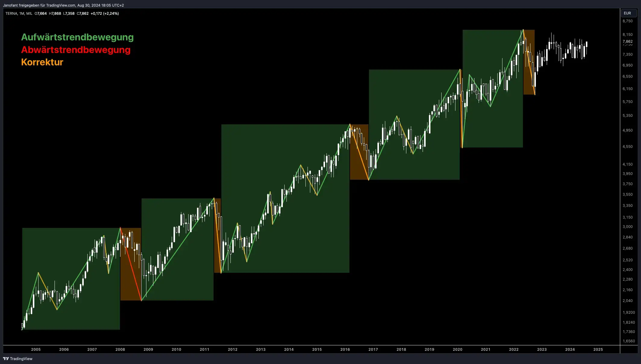The height and width of the screenshot is (364, 641).
Task: Click the open value O7,664
Action: [41, 14]
